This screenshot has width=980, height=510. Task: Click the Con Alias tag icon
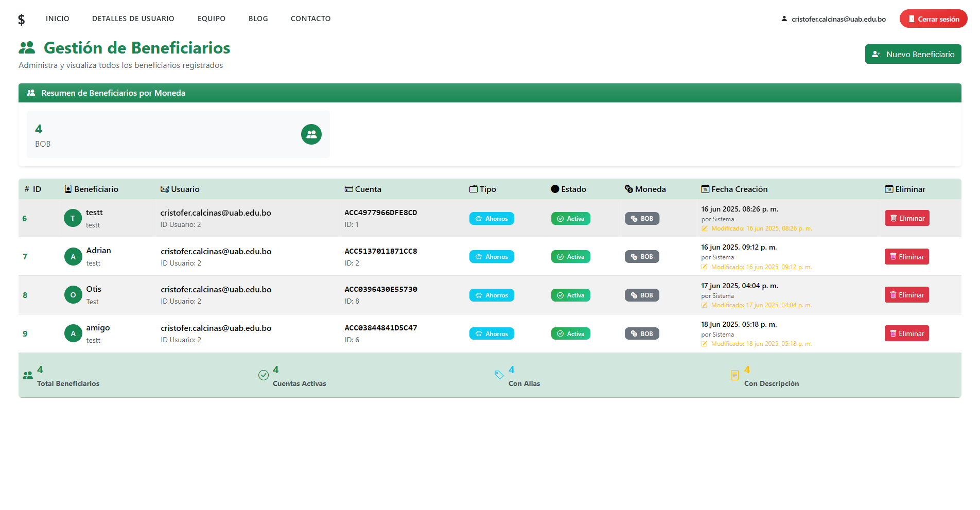pos(499,375)
